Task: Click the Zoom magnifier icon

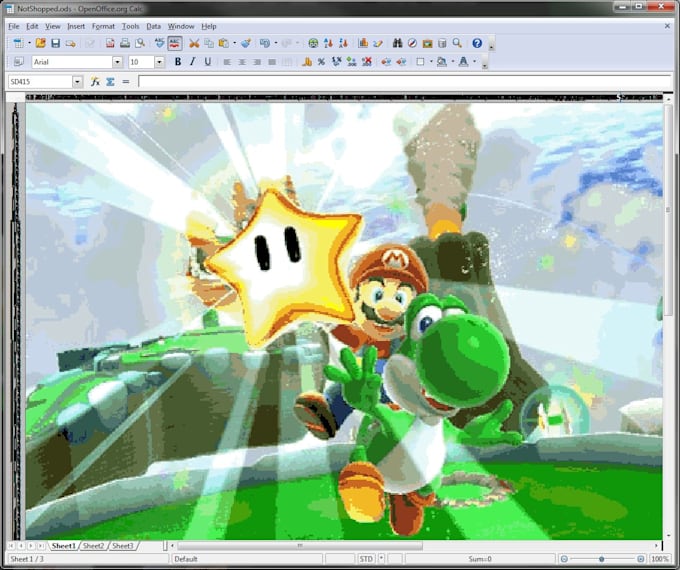Action: click(457, 43)
